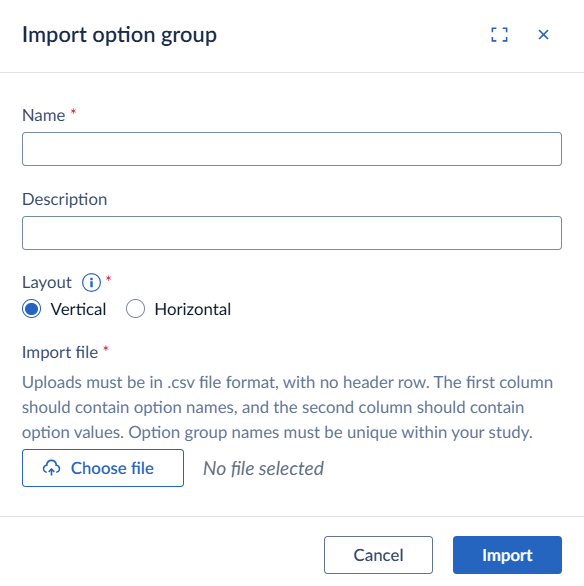Close the Import option group dialog

(x=543, y=35)
